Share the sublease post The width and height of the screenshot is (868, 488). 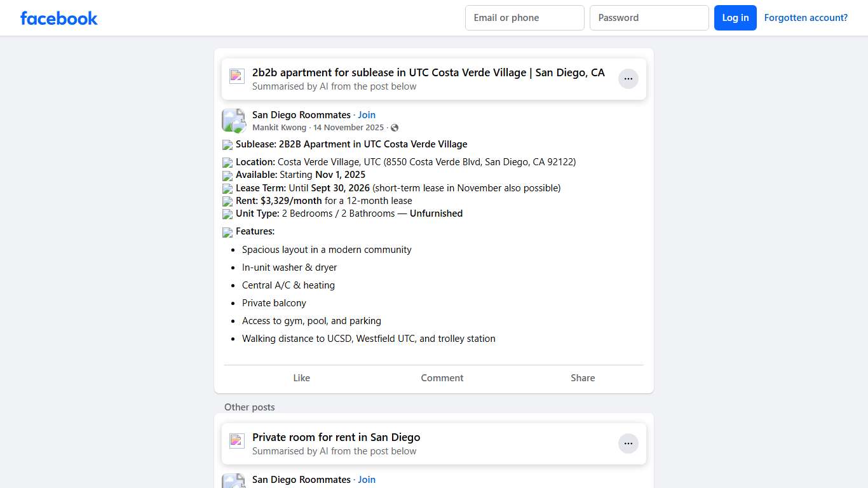coord(582,377)
